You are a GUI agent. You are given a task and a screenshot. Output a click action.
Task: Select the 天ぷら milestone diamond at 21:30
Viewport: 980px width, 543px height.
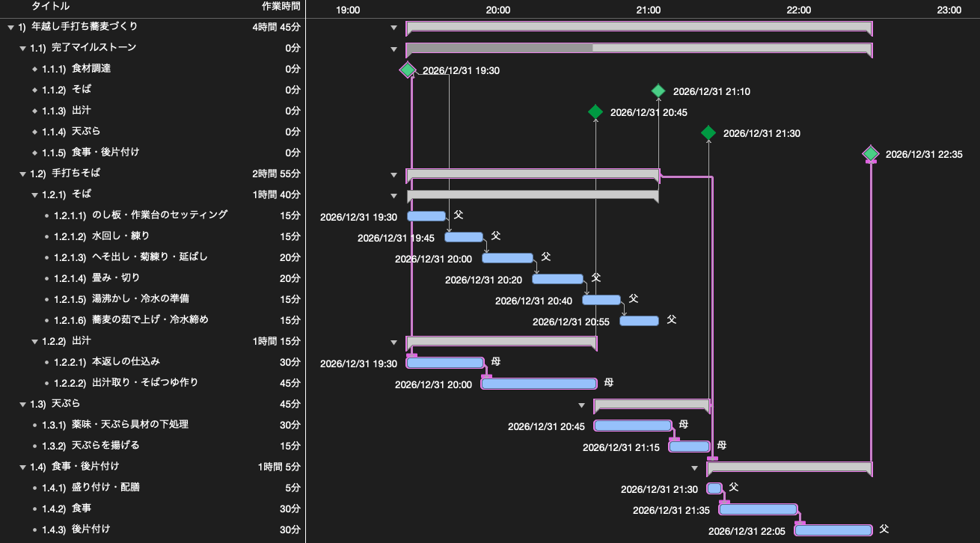click(x=708, y=133)
